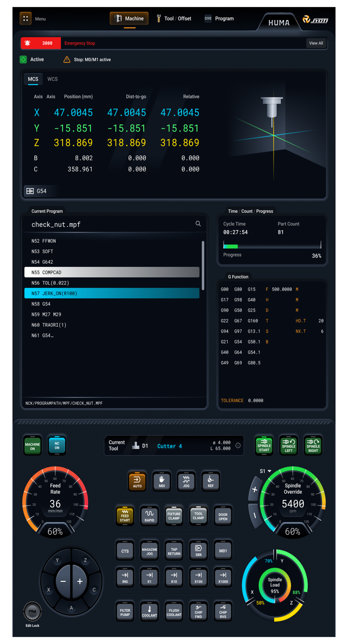Open the G54 work offset selector
Image resolution: width=348 pixels, height=644 pixels.
click(37, 191)
